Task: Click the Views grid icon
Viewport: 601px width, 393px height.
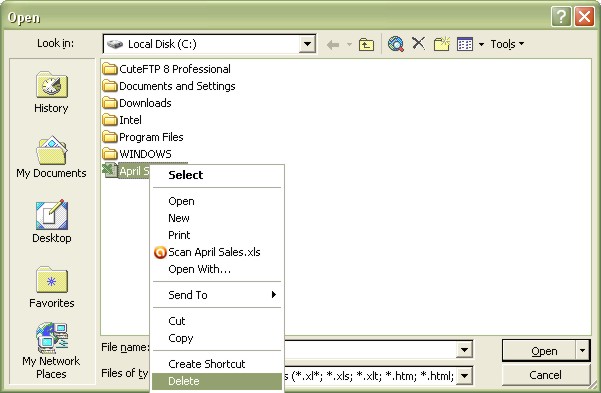Action: [465, 44]
